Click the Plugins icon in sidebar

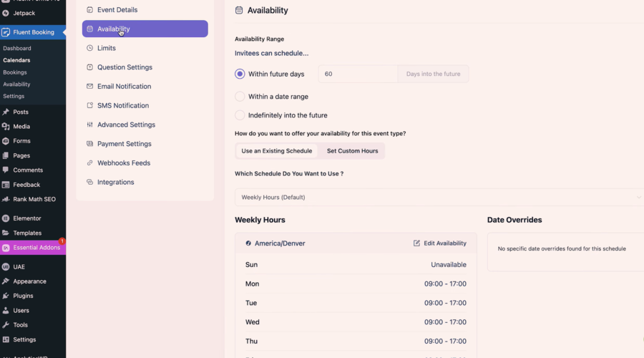tap(5, 296)
